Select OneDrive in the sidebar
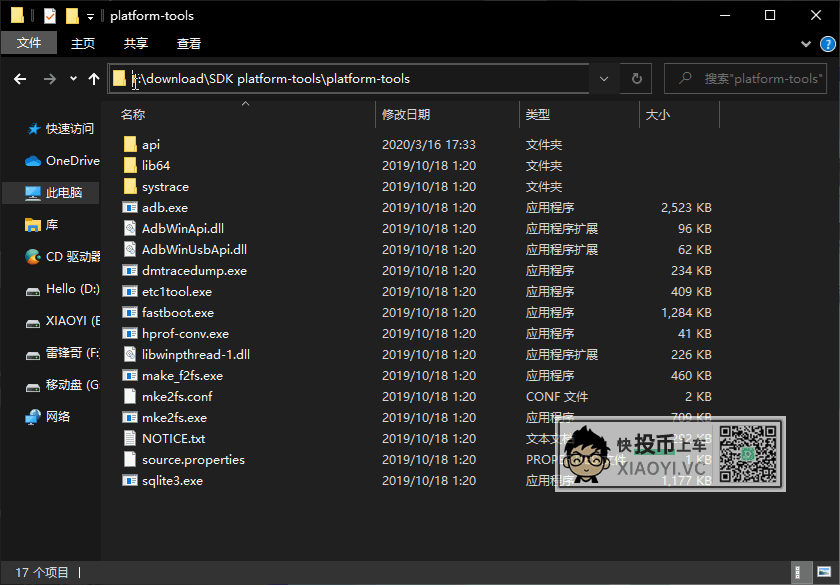 pos(62,161)
